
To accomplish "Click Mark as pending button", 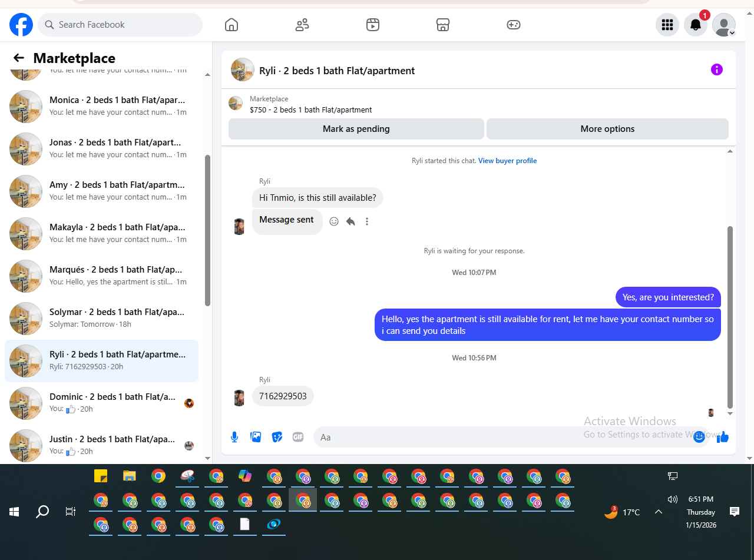I will pos(356,129).
